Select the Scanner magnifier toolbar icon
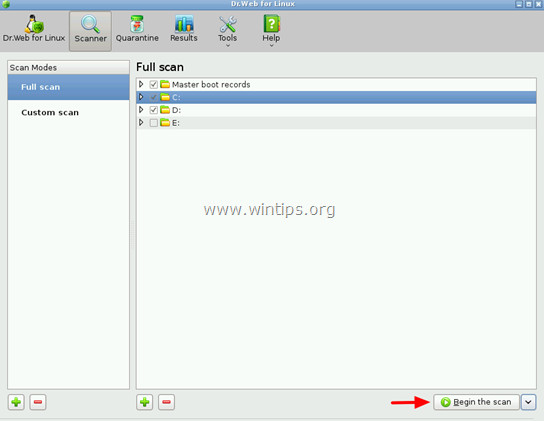 coord(90,24)
